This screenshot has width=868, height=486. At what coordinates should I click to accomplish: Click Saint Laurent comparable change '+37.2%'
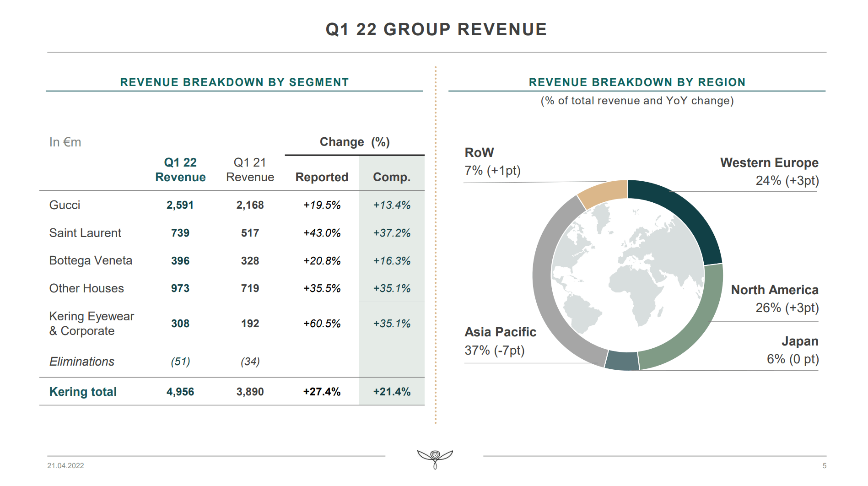pyautogui.click(x=392, y=233)
